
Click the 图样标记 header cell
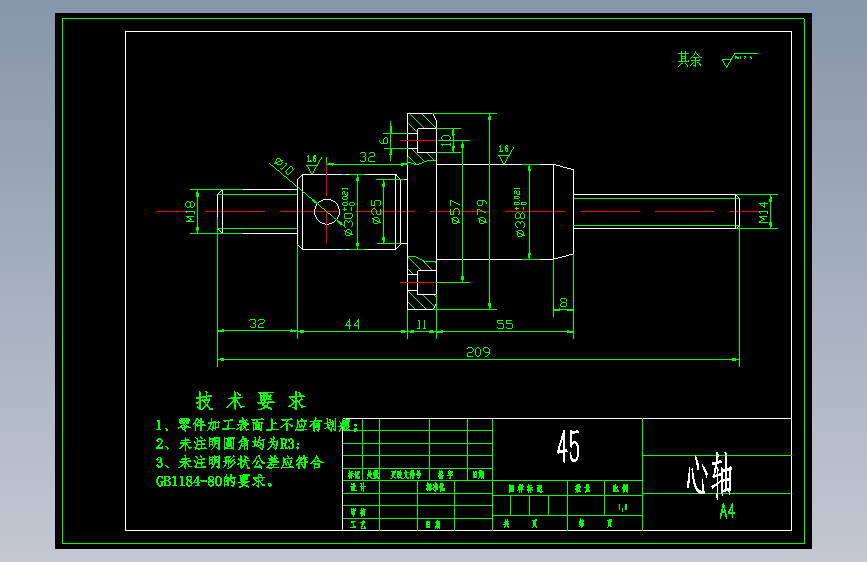click(526, 488)
